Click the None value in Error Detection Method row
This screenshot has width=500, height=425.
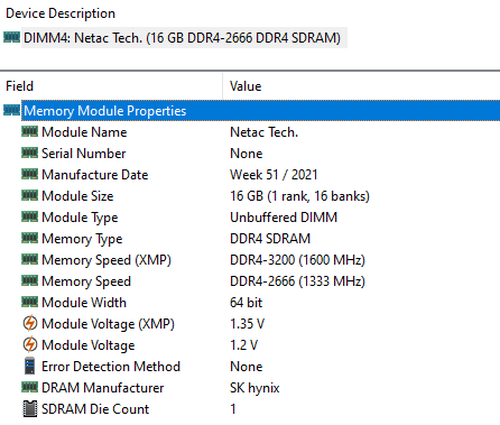246,367
